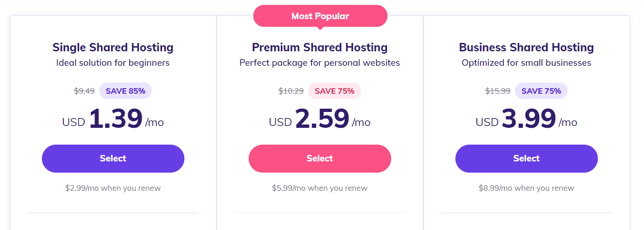
Task: Click the Most Popular badge
Action: (x=320, y=16)
